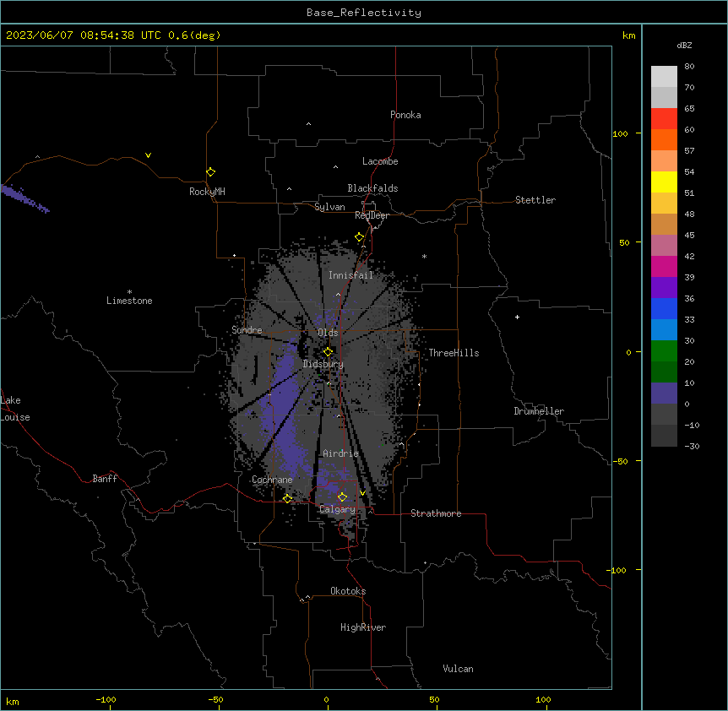Click the 80 value on the dBZ legend
Viewport: 728px width, 711px height.
pyautogui.click(x=689, y=67)
